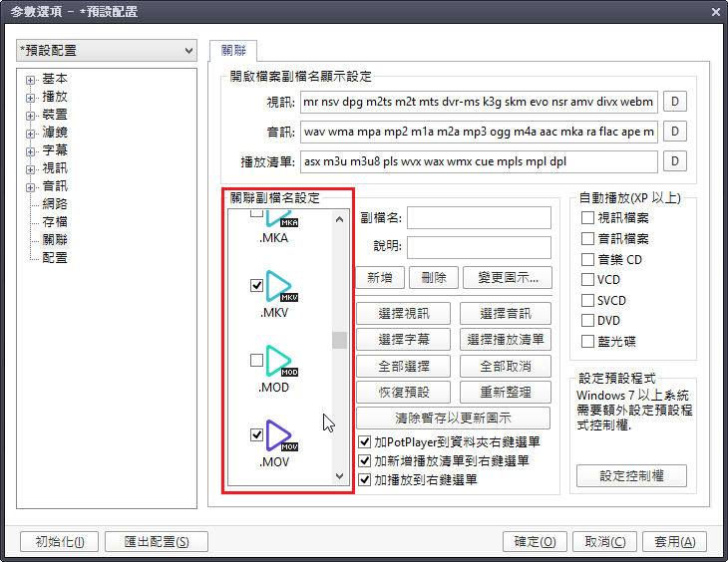Select the .MOV file type icon

coord(281,436)
